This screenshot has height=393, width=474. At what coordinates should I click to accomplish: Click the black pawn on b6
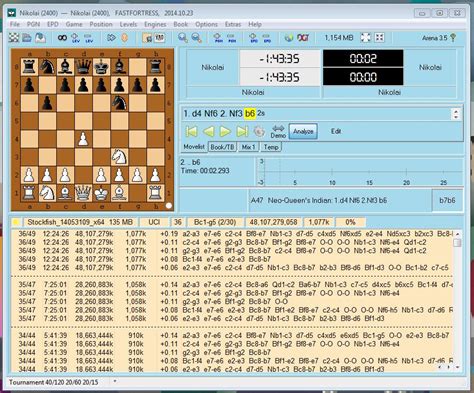click(47, 103)
